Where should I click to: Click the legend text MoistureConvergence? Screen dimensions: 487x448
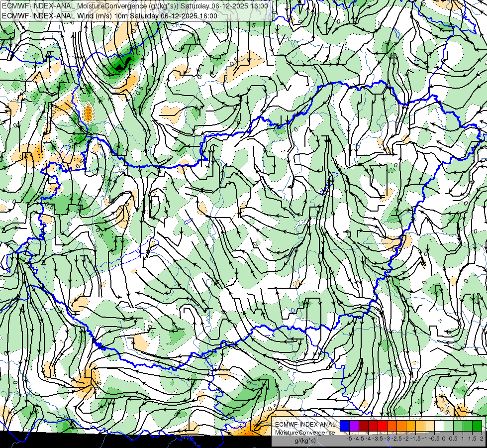click(305, 433)
